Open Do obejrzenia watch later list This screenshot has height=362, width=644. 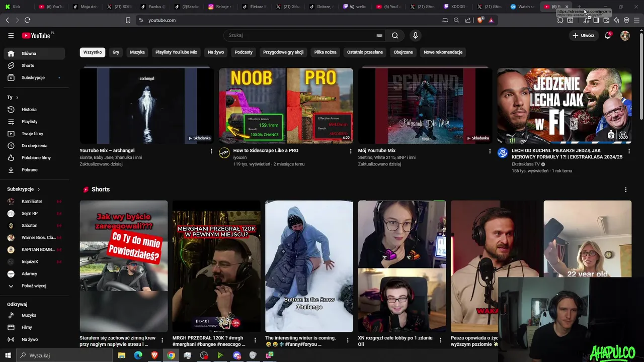pos(34,145)
